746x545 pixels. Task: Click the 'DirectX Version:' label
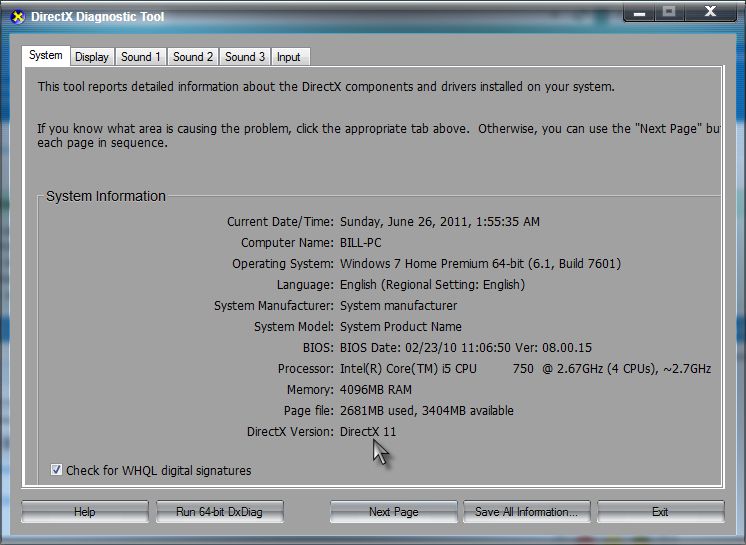click(x=290, y=431)
